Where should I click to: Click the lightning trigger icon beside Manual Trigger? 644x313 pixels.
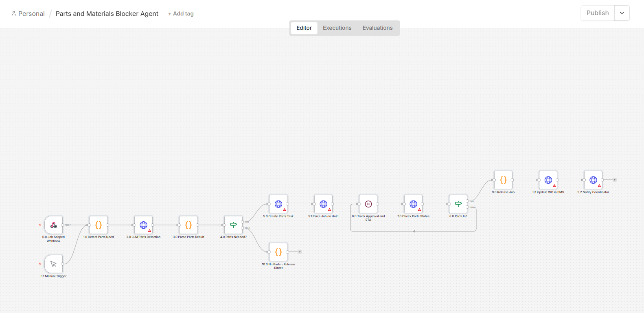(x=40, y=264)
